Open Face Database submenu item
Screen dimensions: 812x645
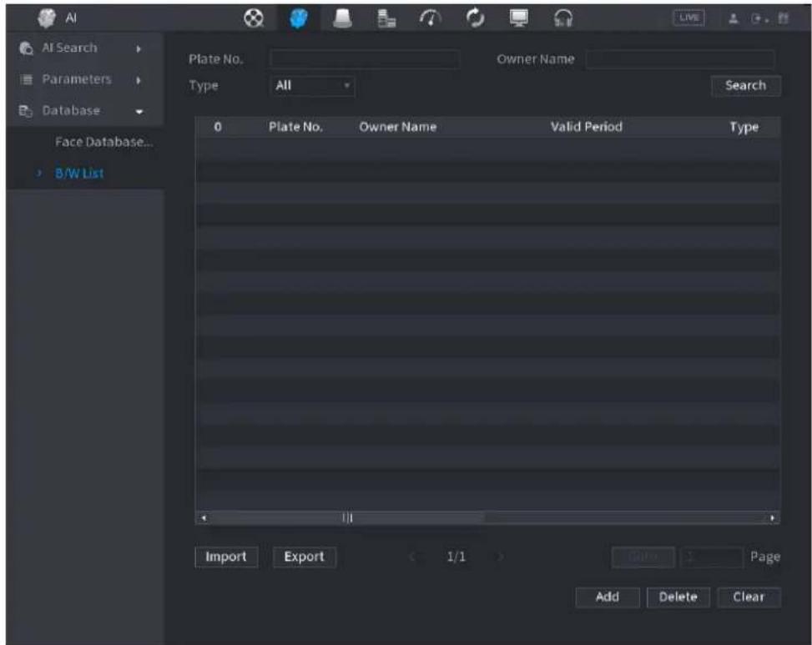[103, 142]
